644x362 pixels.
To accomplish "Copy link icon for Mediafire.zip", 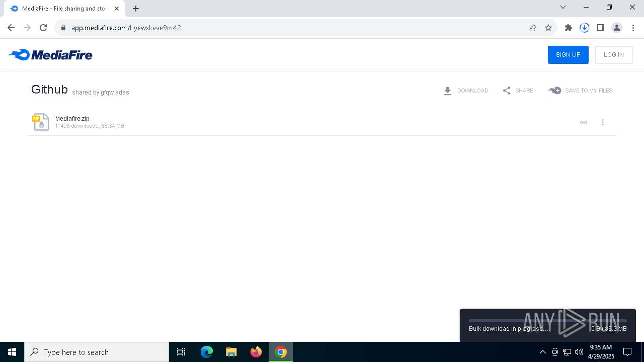I will click(584, 122).
